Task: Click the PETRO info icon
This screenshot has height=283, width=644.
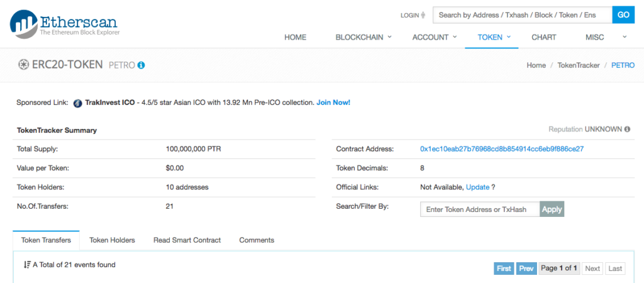Action: click(x=142, y=65)
